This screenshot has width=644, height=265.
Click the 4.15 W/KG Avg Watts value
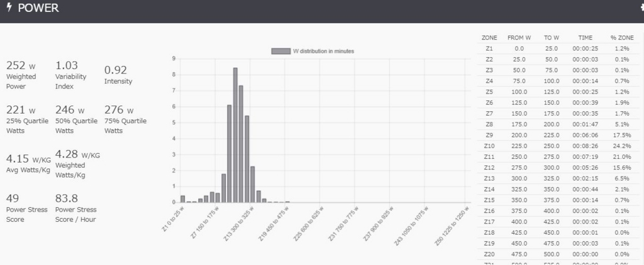tap(28, 159)
